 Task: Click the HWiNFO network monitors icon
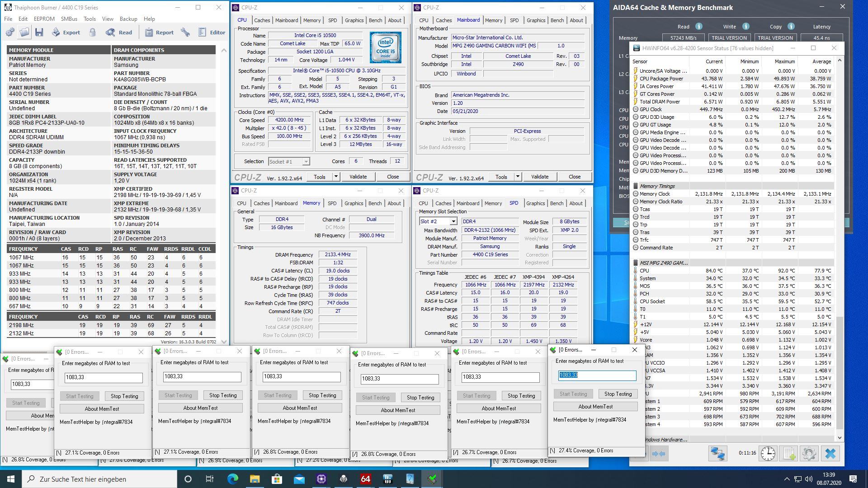[717, 453]
